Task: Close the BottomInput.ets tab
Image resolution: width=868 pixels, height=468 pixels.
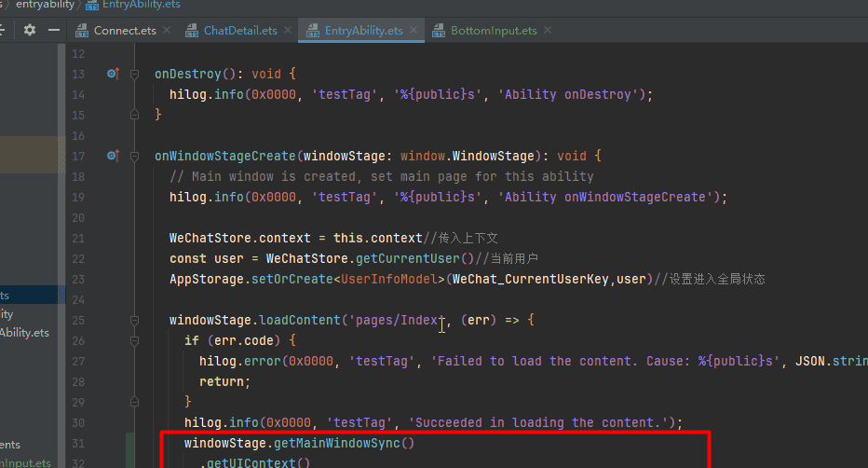Action: (548, 31)
